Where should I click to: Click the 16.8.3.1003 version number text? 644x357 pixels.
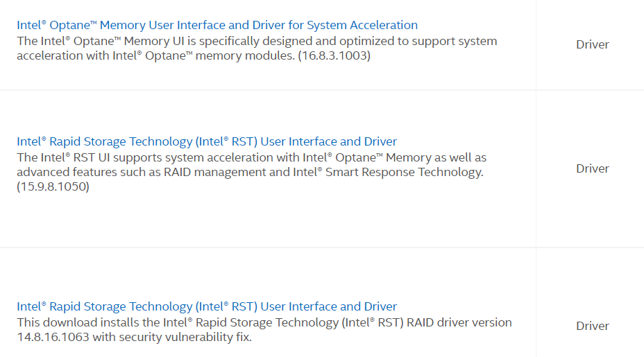(334, 55)
